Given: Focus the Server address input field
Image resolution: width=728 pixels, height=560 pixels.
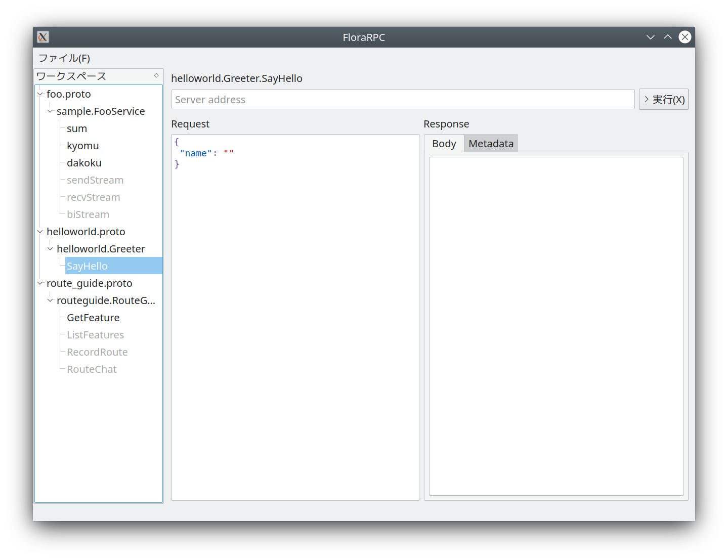Looking at the screenshot, I should point(403,100).
